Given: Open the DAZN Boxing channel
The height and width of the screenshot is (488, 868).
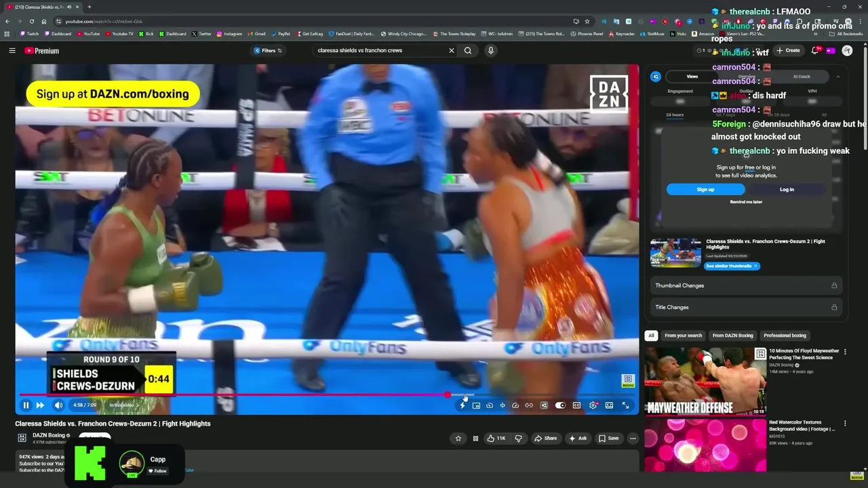Looking at the screenshot, I should (49, 435).
